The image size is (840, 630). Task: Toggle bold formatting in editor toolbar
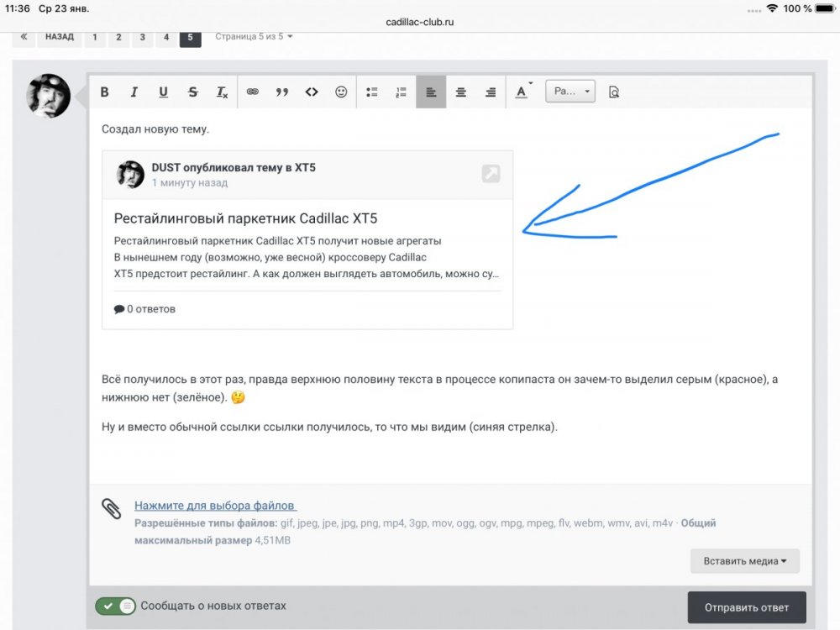[x=104, y=92]
